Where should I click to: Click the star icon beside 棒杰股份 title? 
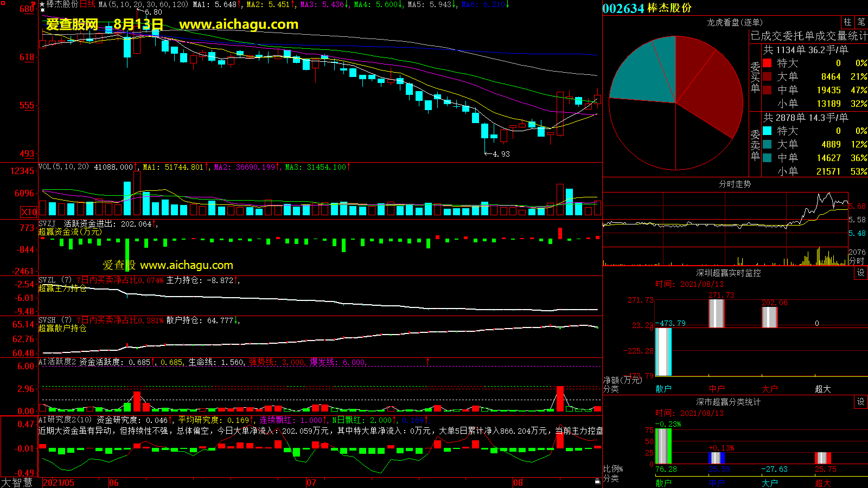(42, 4)
